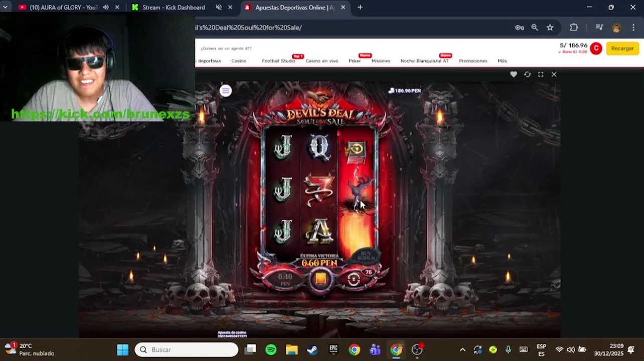Screen dimensions: 644x361
Task: Open the 20°C weather widget
Action: 29,349
